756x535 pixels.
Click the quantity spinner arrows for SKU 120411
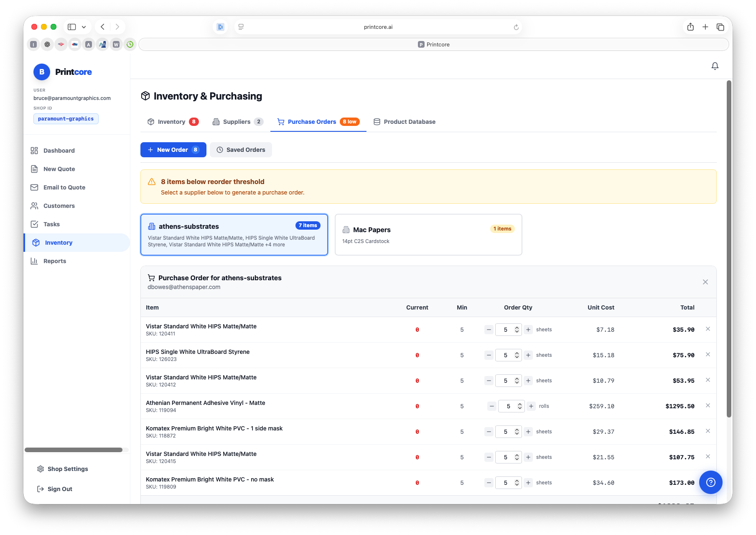(x=517, y=330)
